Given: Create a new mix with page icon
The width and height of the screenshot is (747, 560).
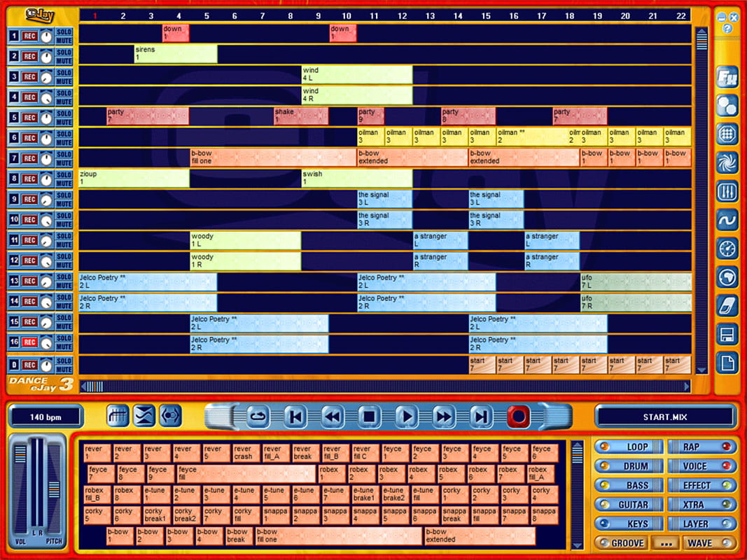Looking at the screenshot, I should (727, 363).
